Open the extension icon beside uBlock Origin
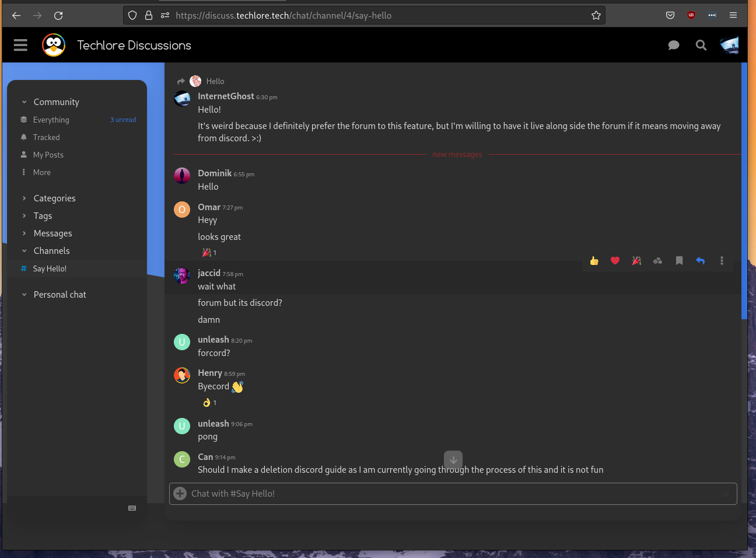Viewport: 756px width, 558px height. pyautogui.click(x=712, y=16)
